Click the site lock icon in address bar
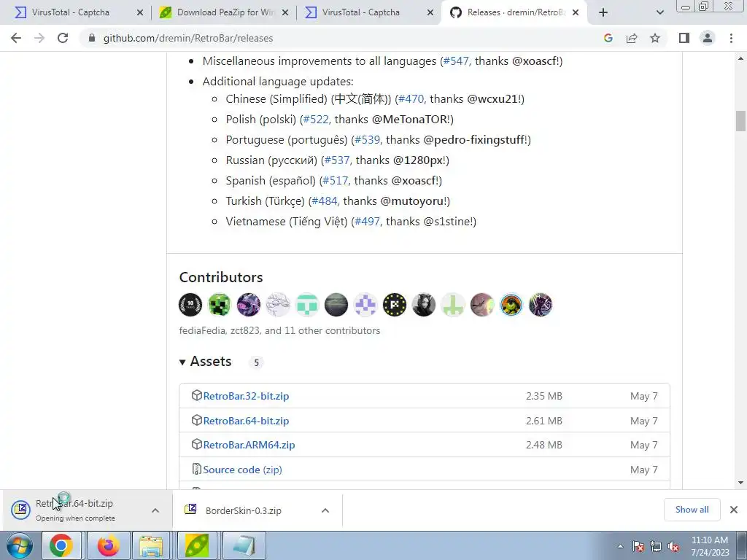 click(92, 38)
